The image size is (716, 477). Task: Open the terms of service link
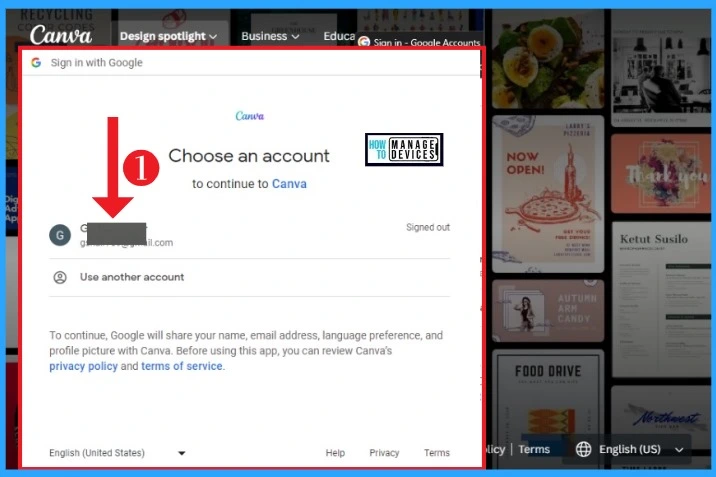click(182, 366)
